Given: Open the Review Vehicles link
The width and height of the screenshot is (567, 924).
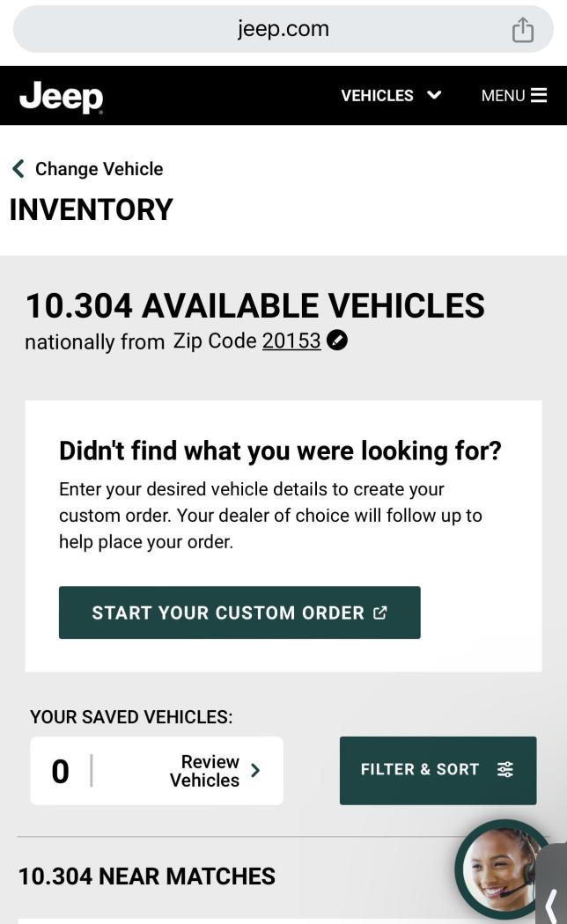Looking at the screenshot, I should point(205,771).
